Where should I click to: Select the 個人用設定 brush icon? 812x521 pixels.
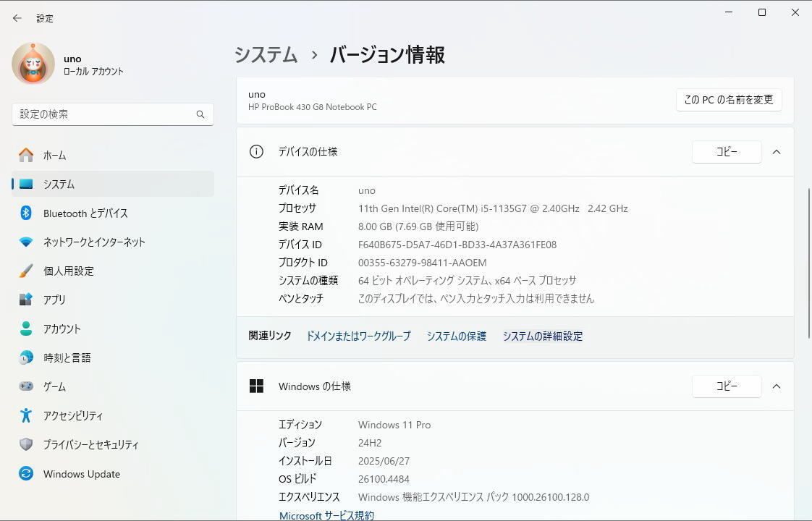click(26, 271)
